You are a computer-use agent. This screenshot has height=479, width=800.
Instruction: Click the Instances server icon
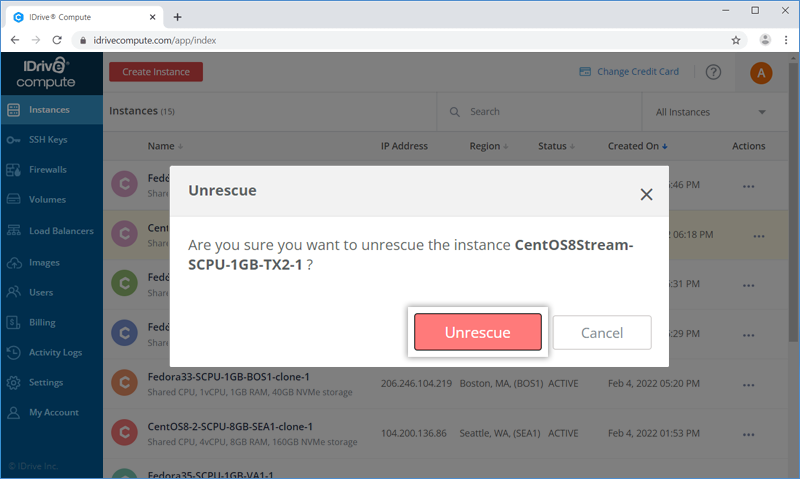pyautogui.click(x=14, y=110)
